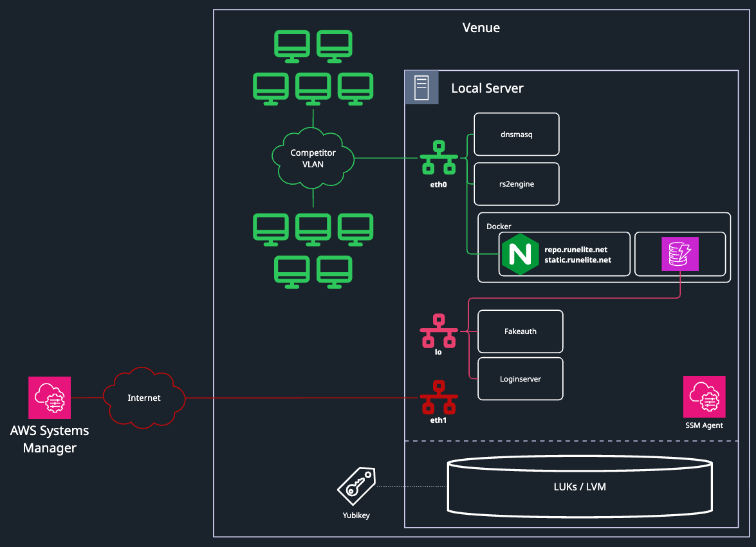Click the Fakeauth service box
The width and height of the screenshot is (756, 547).
pos(521,331)
